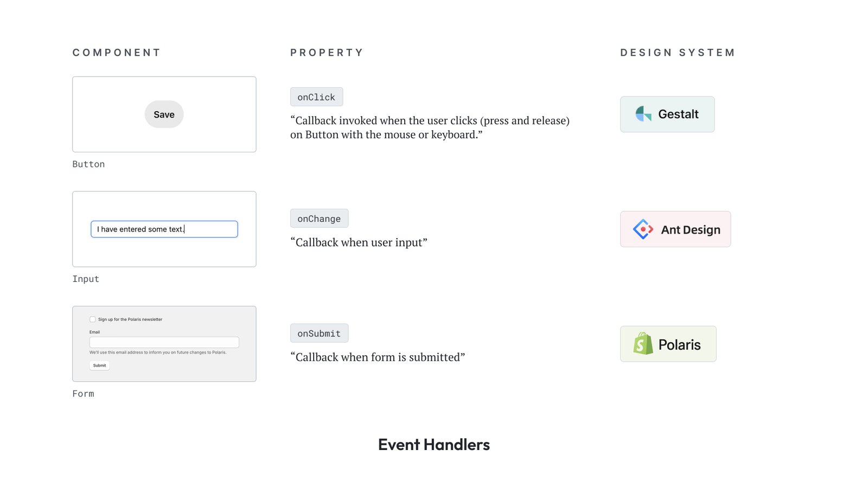Image resolution: width=868 pixels, height=488 pixels.
Task: Click the Email field in the form
Action: tap(164, 342)
